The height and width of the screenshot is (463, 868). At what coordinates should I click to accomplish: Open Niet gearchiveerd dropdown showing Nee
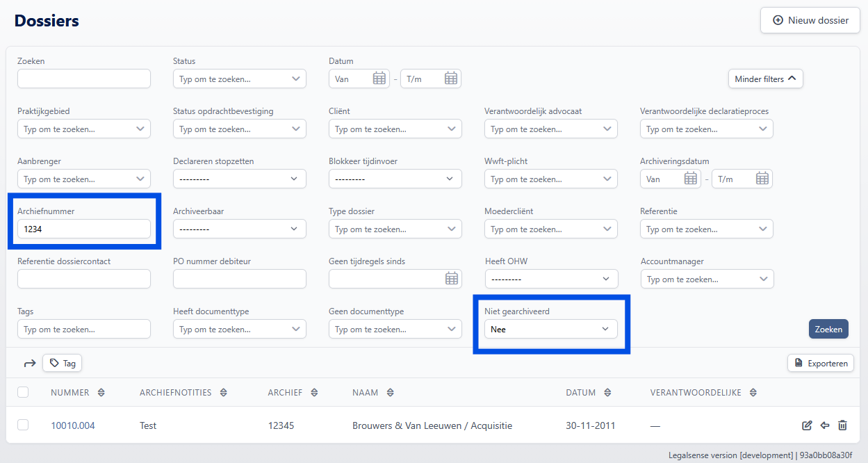tap(551, 329)
